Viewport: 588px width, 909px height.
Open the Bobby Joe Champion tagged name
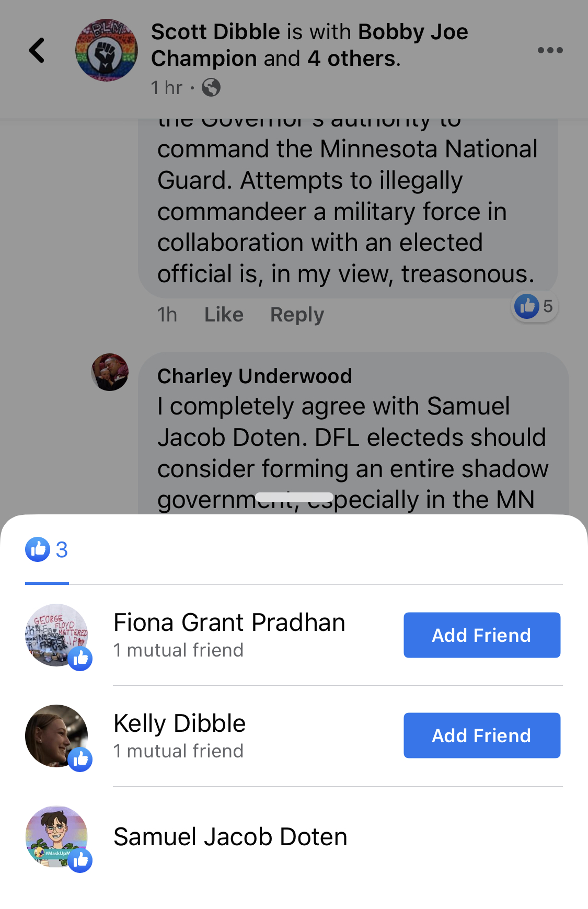point(310,45)
